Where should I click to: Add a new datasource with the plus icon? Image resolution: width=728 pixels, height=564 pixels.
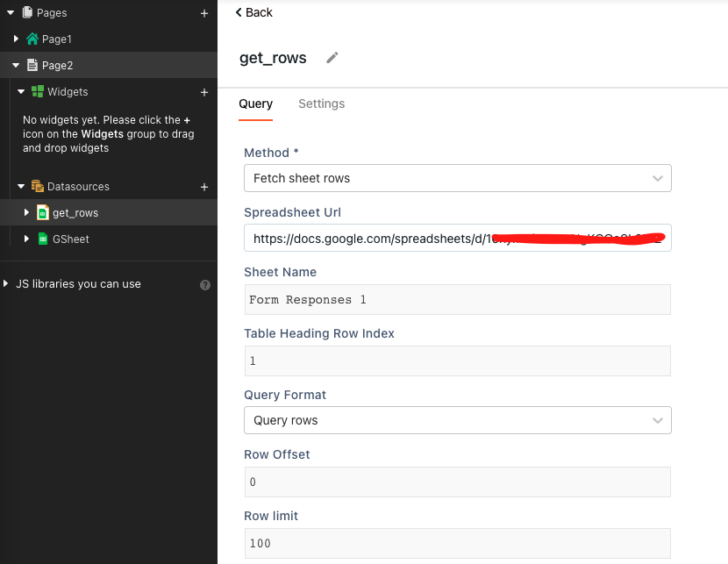(204, 187)
